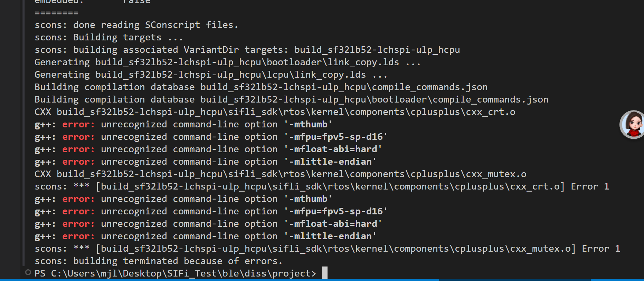Click the first '-mfpu=fpv5-sp-d16' error option

[336, 137]
